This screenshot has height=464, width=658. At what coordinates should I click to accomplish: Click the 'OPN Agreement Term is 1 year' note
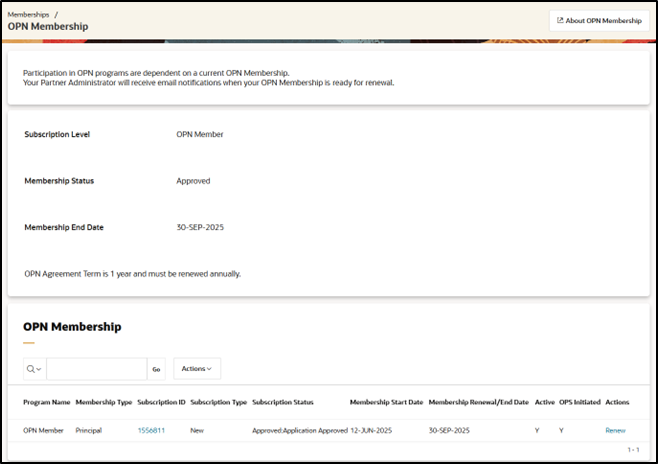[x=133, y=274]
